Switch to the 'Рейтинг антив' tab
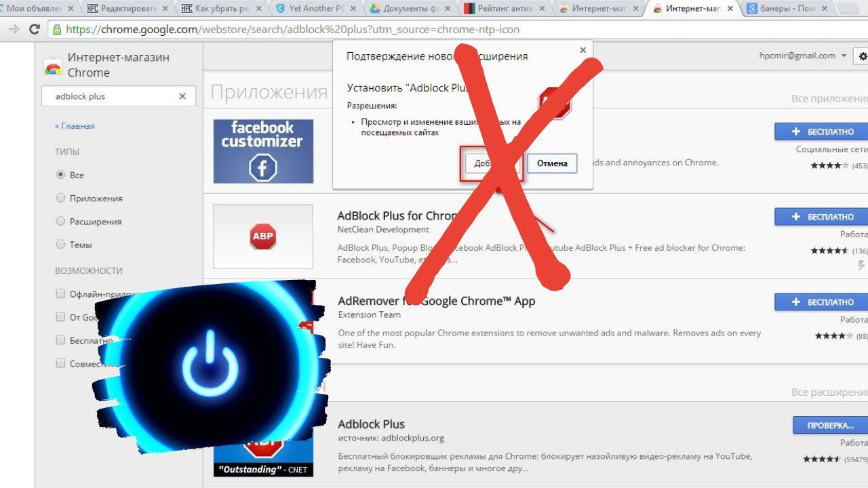The image size is (868, 488). pos(502,9)
